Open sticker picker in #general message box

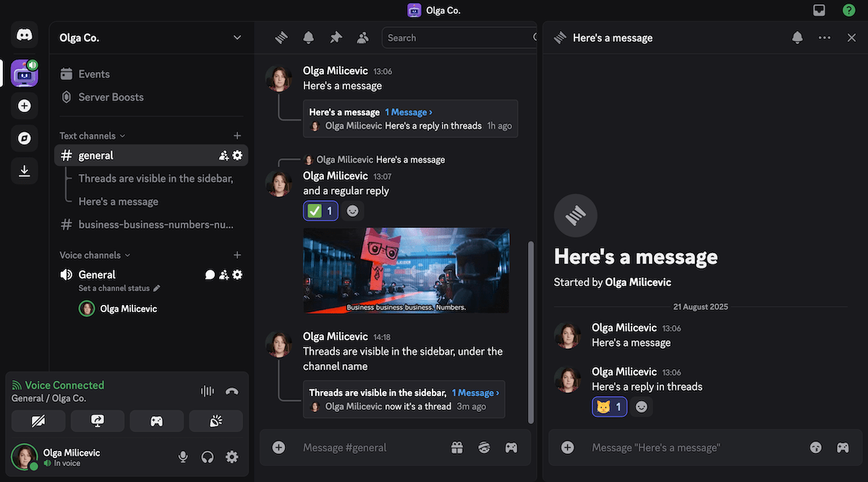click(484, 448)
